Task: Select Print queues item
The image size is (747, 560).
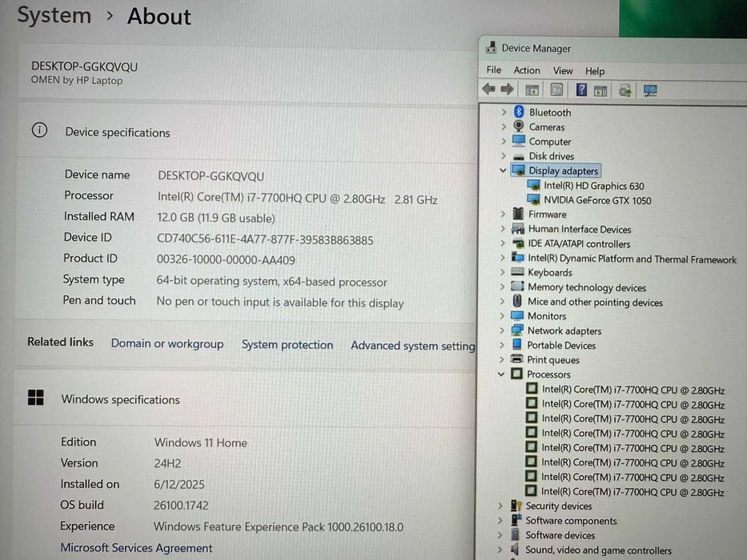Action: pos(553,360)
